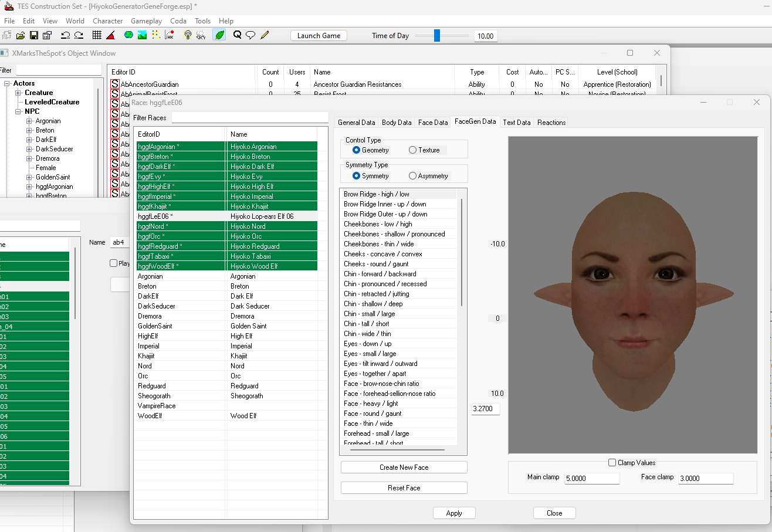Expand the Breton NPC node
This screenshot has height=532, width=772.
[x=29, y=130]
